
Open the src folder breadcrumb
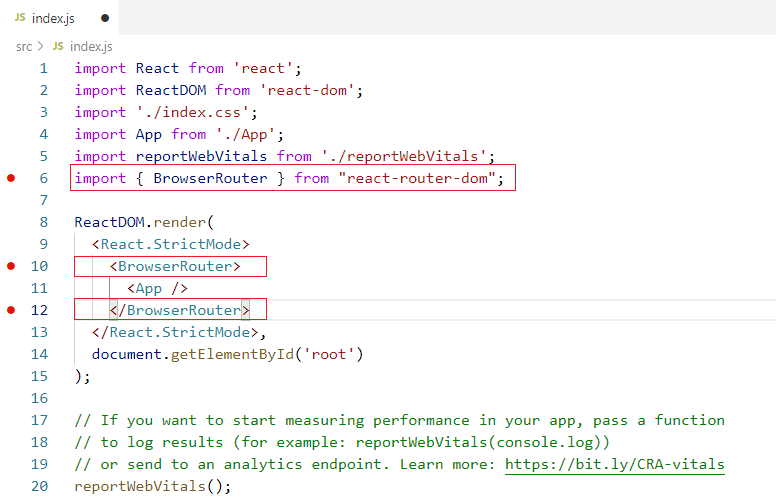coord(24,46)
